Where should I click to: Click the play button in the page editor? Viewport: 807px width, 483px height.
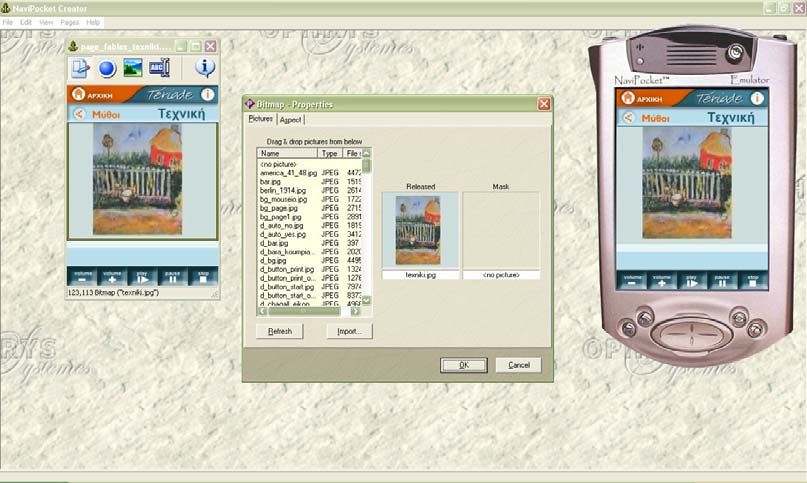click(143, 277)
